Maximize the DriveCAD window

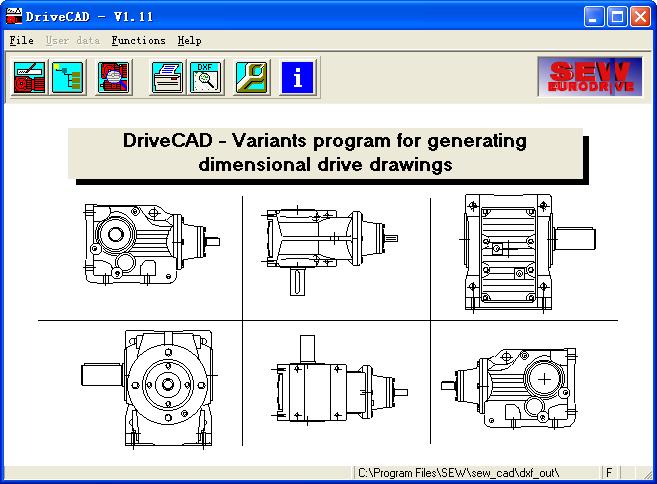(x=617, y=17)
